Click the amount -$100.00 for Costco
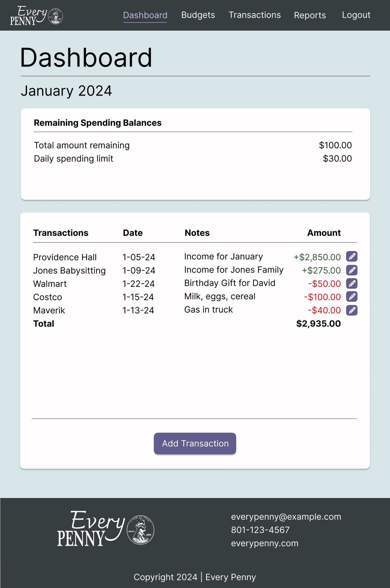Screen dimensions: 390x588 tap(322, 297)
